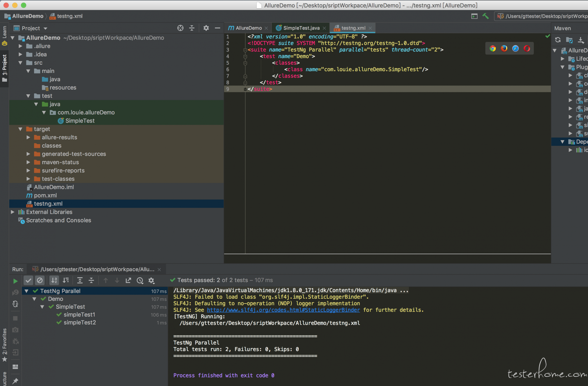Screen dimensions: 588x386
Task: Open Project panel settings gear
Action: (206, 28)
